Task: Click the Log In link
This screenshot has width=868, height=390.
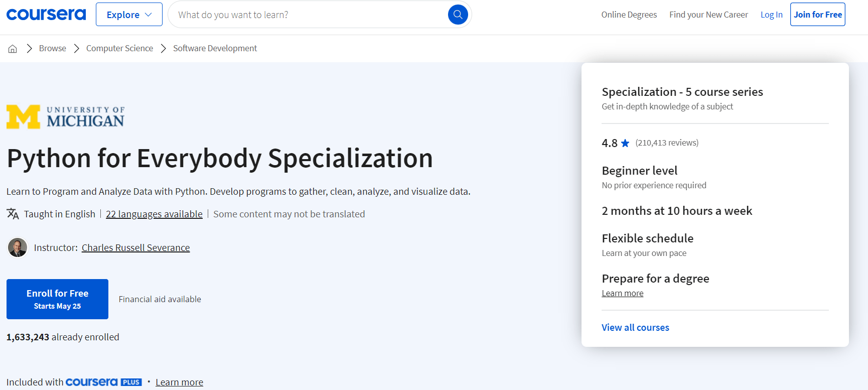Action: pos(771,15)
